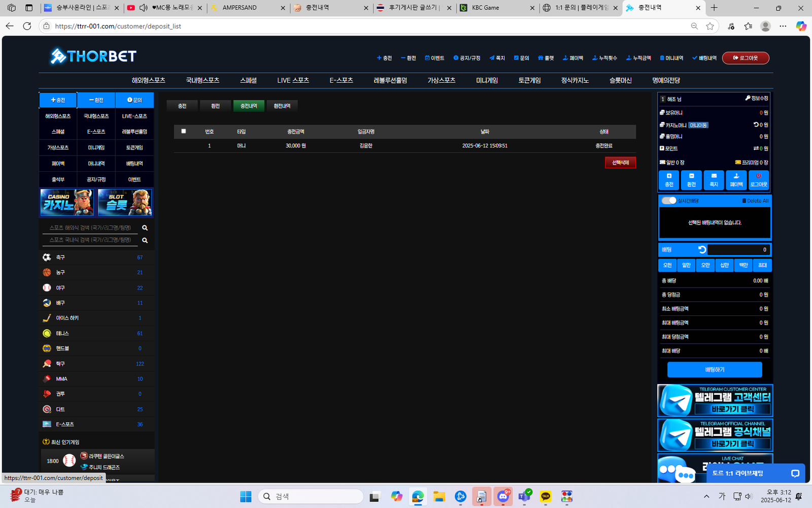
Task: Click the tennis ball icon next to 테니스
Action: [x=47, y=333]
